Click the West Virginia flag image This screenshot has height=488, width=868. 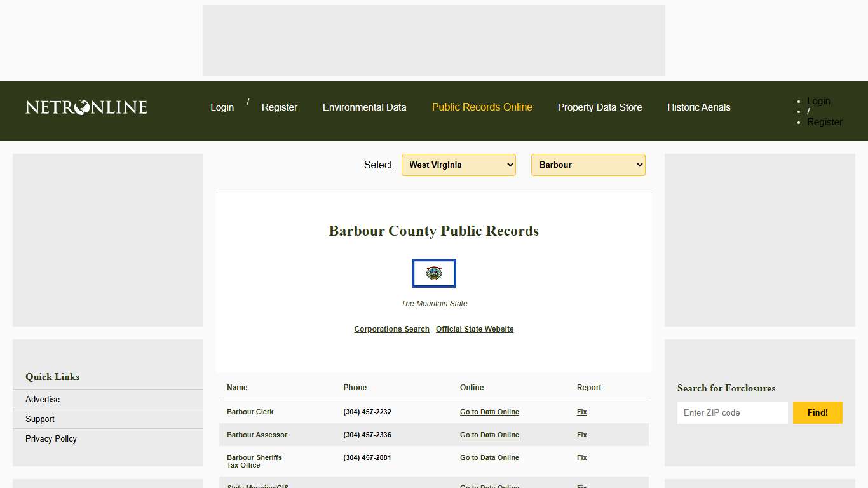[433, 273]
